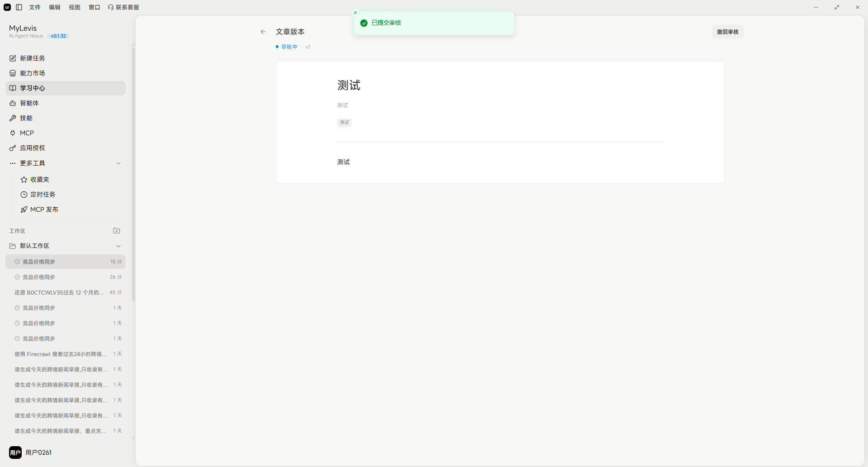Screen dimensions: 868x467
Task: Open the 文件 menu
Action: click(35, 7)
